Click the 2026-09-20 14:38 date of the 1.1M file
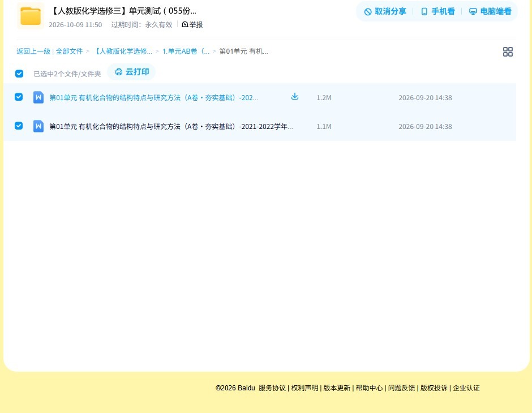 425,127
